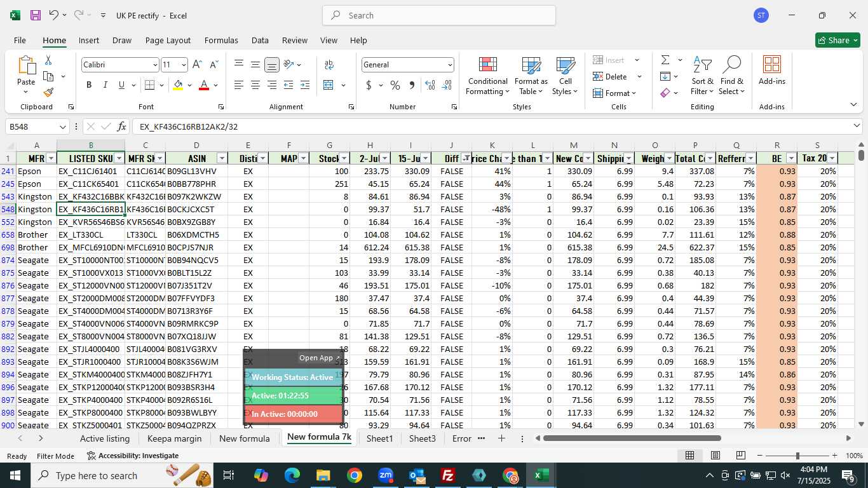Switch to the Data ribbon tab
Screen dimensions: 868x488
point(260,40)
